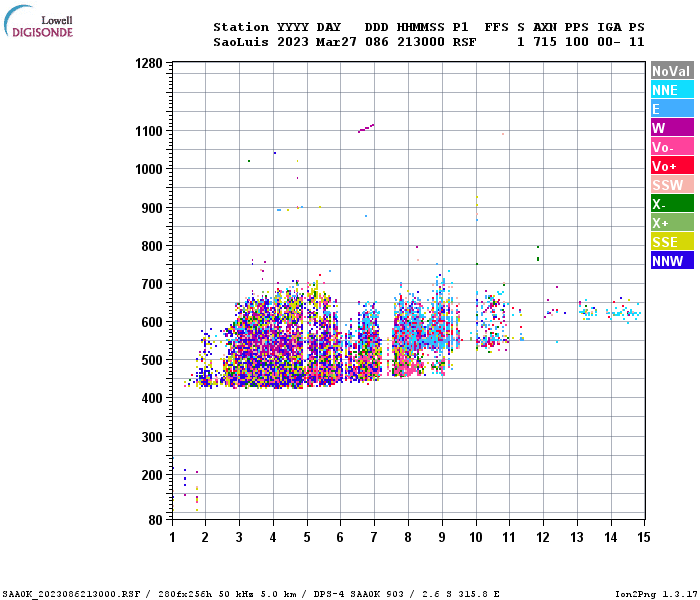Viewport: 700px width, 600px height.
Task: Click frequency axis label 14
Action: point(611,537)
